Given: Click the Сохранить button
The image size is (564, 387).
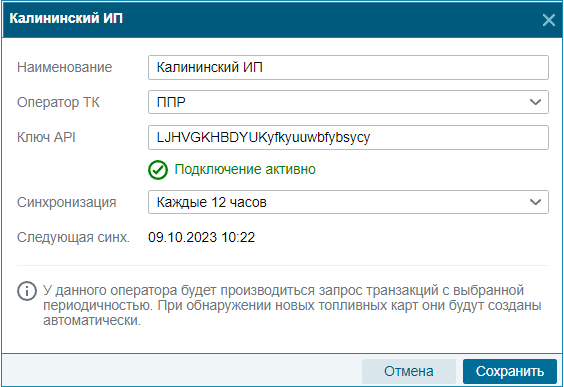Looking at the screenshot, I should [x=510, y=371].
